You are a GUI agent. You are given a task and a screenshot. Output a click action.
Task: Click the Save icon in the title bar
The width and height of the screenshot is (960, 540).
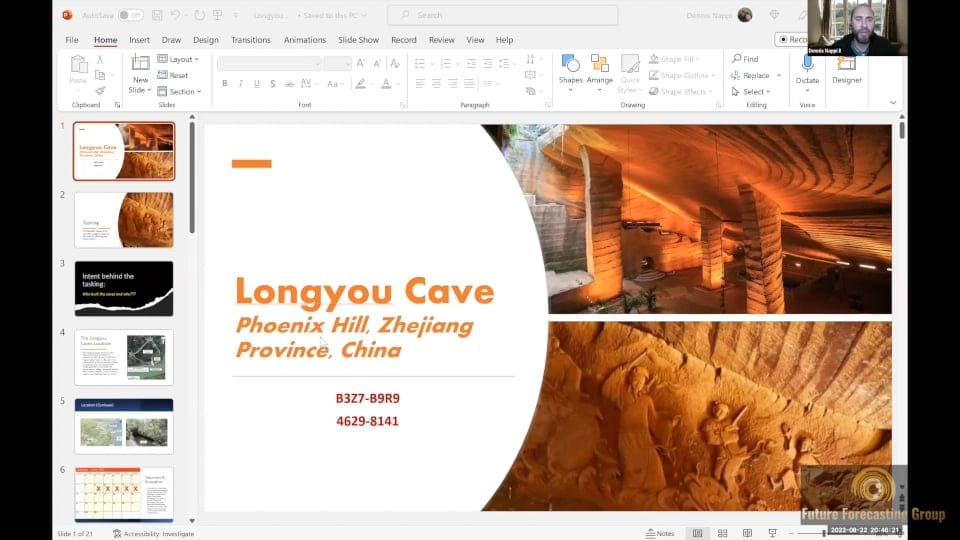(157, 15)
